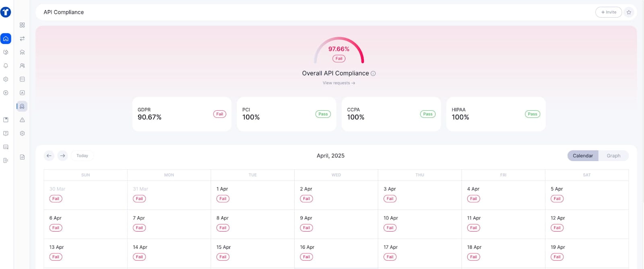Image resolution: width=644 pixels, height=269 pixels.
Task: Click the blue app logo
Action: click(x=6, y=12)
